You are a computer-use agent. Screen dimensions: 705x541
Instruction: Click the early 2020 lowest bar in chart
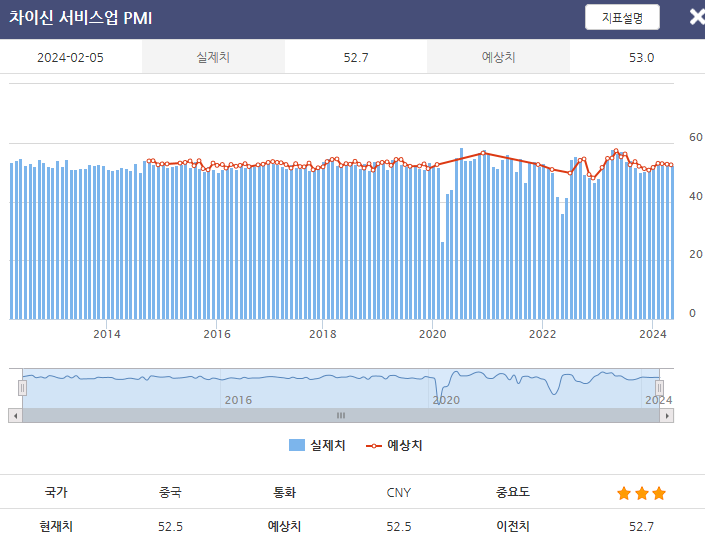point(442,281)
